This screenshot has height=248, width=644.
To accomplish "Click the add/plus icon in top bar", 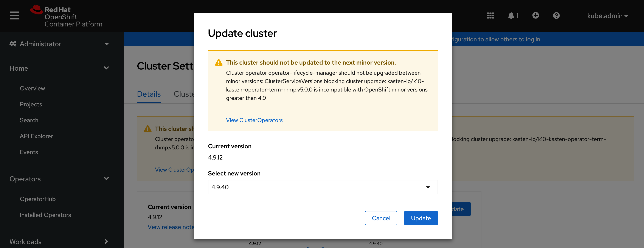I will point(535,16).
